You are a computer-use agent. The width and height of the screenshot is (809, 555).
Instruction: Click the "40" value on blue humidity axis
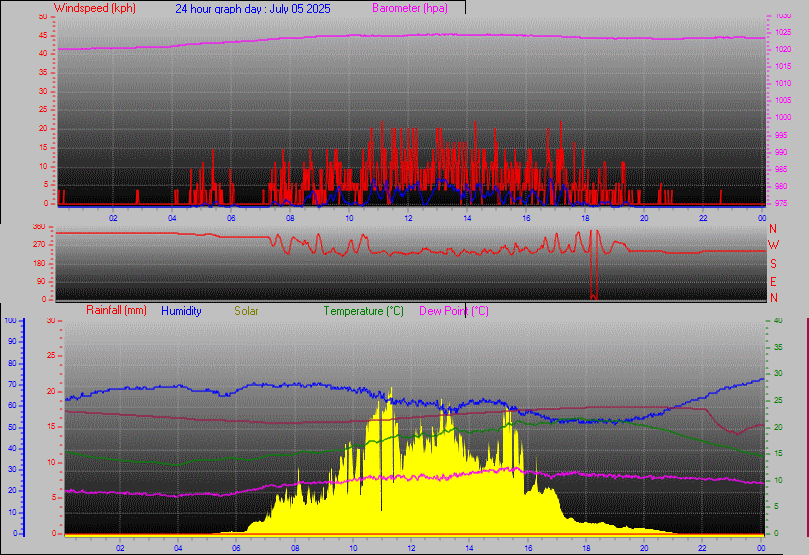[12, 448]
